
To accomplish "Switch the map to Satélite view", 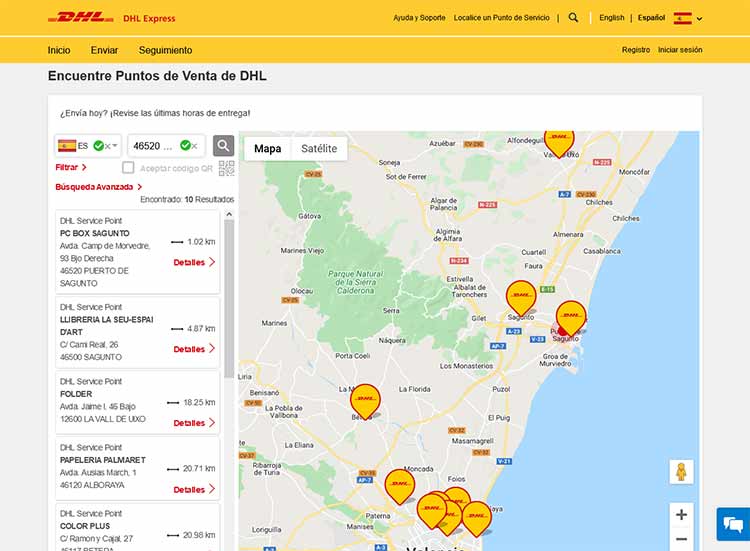I will click(319, 148).
